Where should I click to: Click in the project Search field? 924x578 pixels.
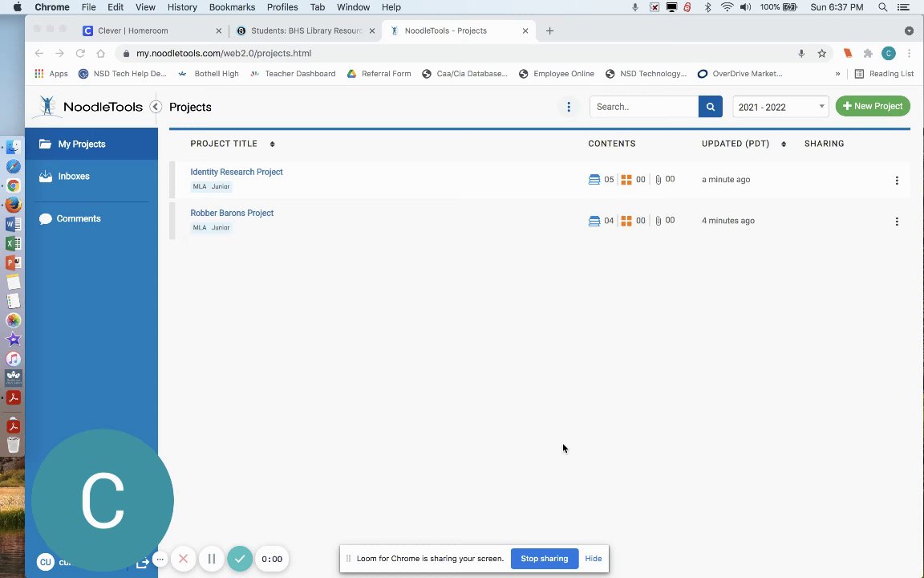[644, 107]
